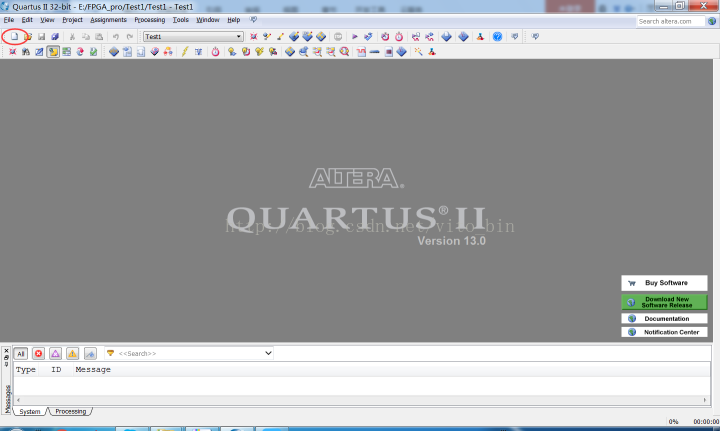Click the gray Stop Processing icon
Image resolution: width=720 pixels, height=431 pixels.
(338, 36)
